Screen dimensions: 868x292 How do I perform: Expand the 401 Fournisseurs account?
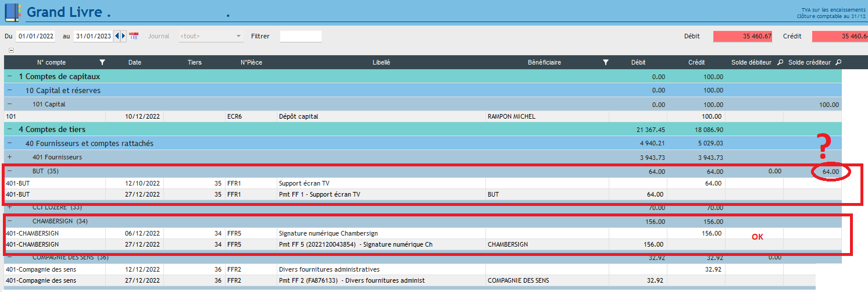click(x=9, y=157)
